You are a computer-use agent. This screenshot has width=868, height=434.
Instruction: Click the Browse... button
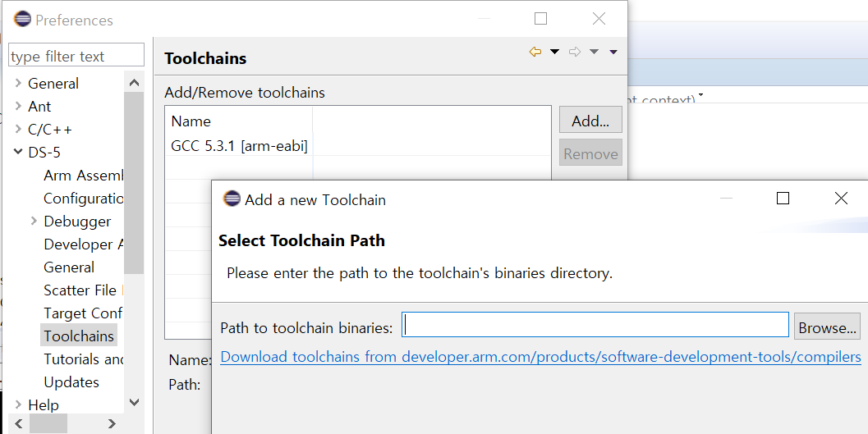tap(827, 327)
